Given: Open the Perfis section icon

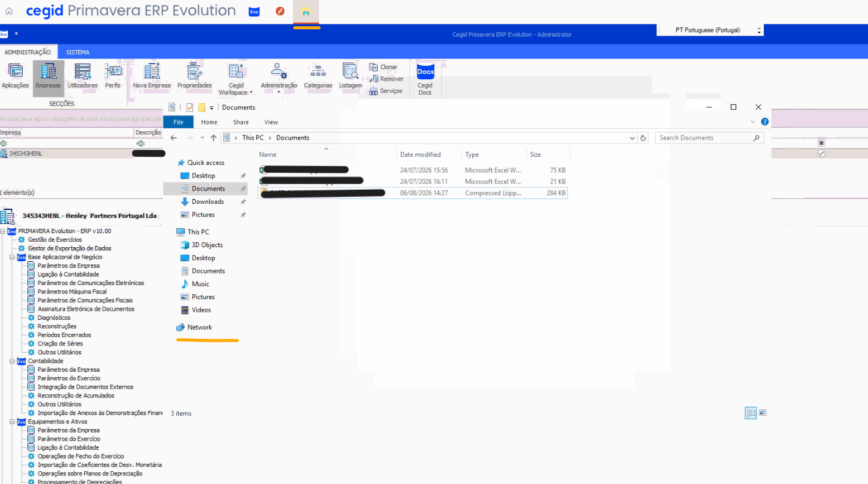Looking at the screenshot, I should (113, 76).
